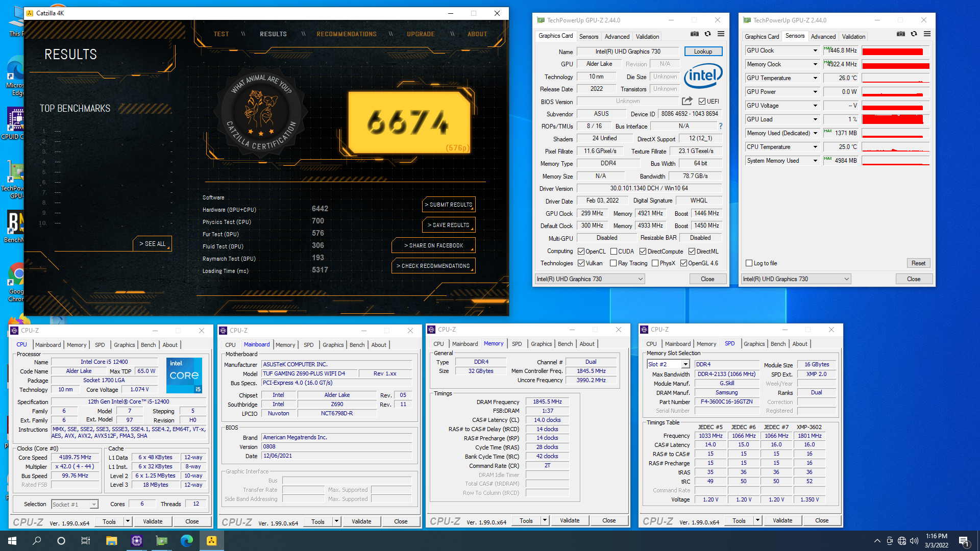Switch to Validation tab in GPU-Z Sensors window
The width and height of the screenshot is (980, 551).
pos(853,37)
